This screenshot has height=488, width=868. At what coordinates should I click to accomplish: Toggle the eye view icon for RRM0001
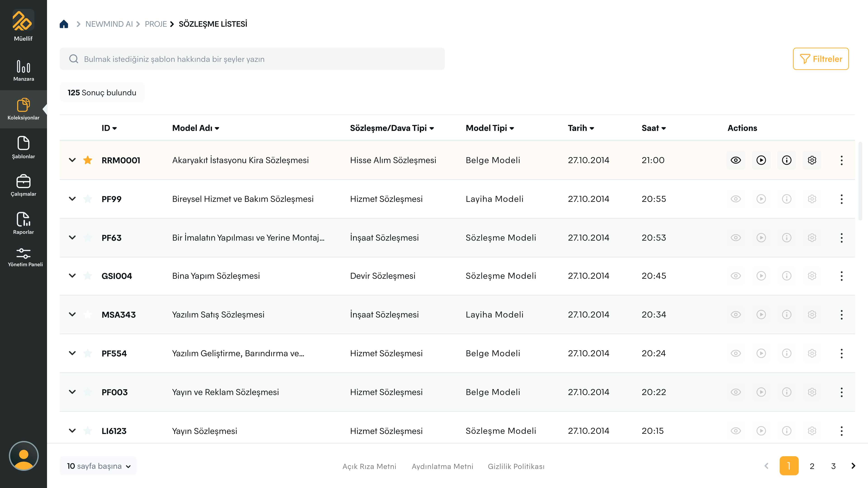pos(736,160)
